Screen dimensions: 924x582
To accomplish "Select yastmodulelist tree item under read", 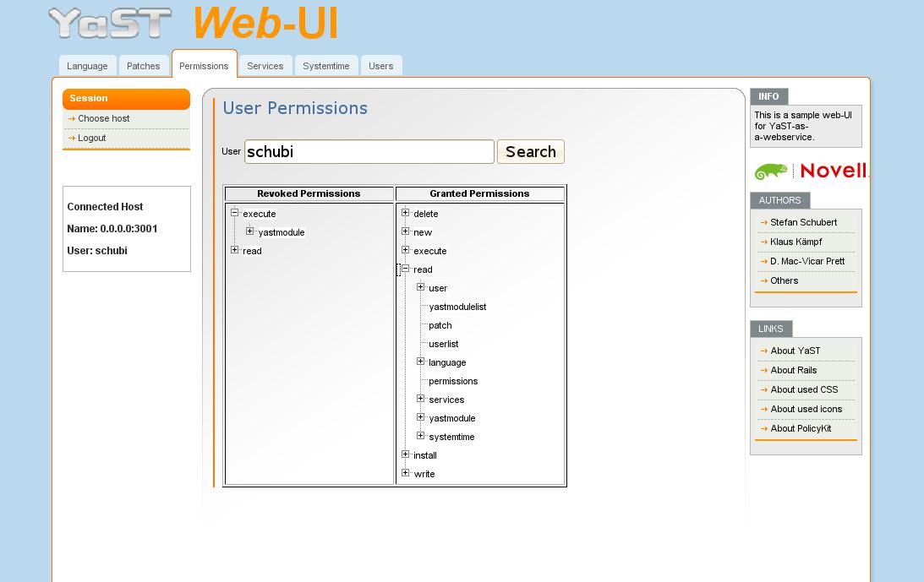I will [x=457, y=307].
